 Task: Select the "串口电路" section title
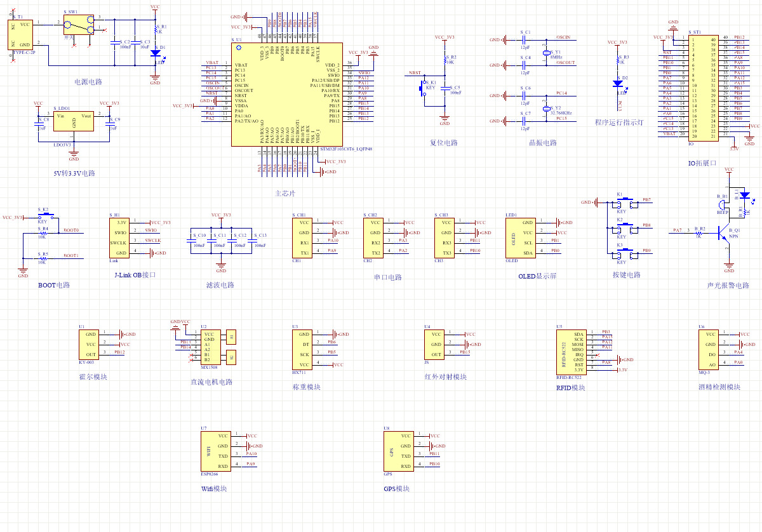(x=388, y=277)
